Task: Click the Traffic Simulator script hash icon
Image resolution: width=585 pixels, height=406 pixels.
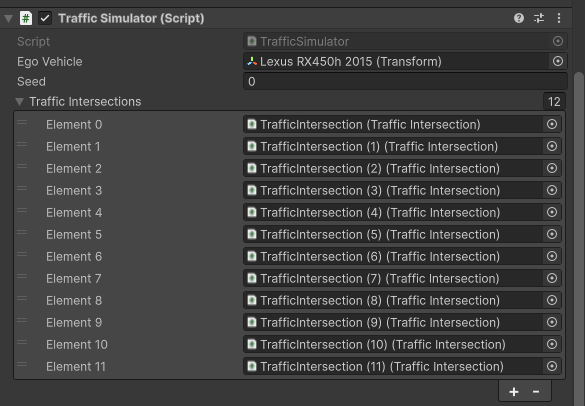Action: [x=26, y=18]
